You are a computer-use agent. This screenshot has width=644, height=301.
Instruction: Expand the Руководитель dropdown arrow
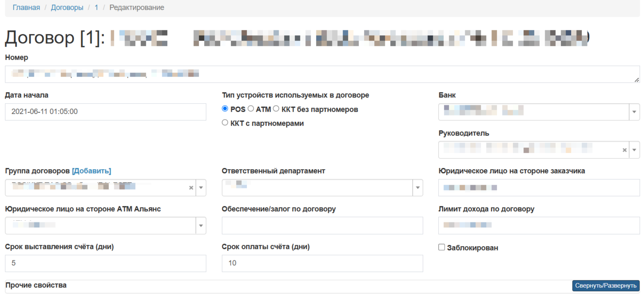pyautogui.click(x=634, y=150)
